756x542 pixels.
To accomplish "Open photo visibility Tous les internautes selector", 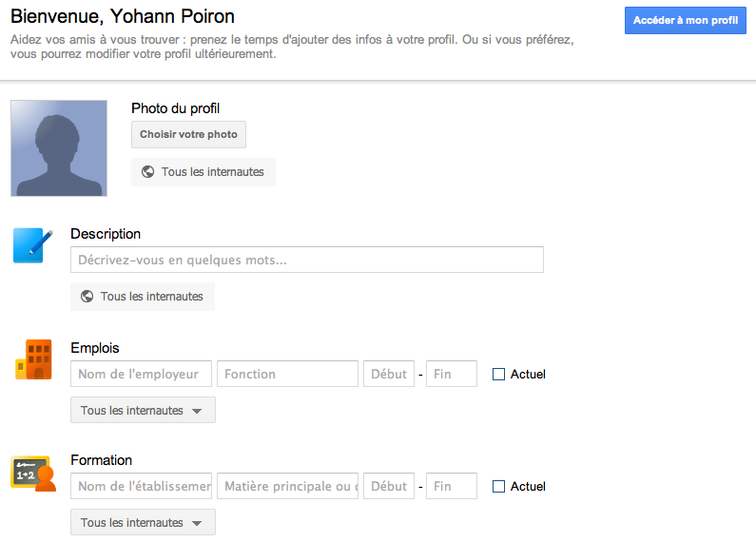I will pos(204,172).
